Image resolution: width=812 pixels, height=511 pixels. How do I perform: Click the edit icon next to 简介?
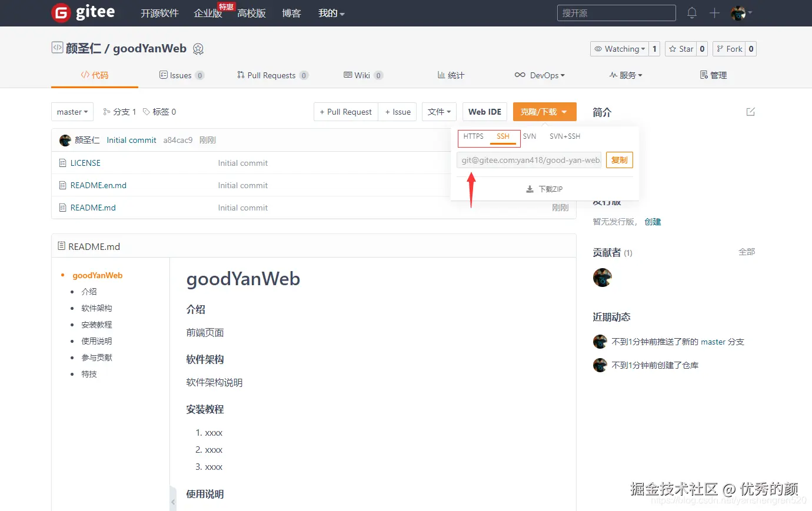point(750,112)
